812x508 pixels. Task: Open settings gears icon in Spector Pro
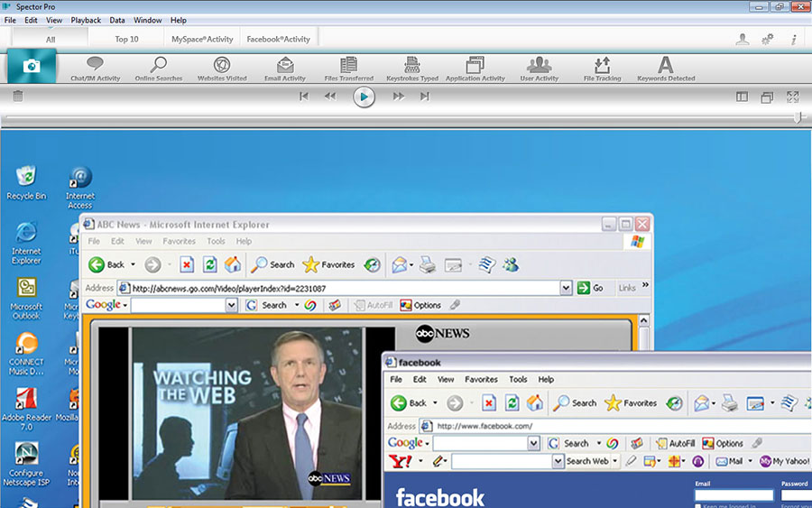coord(768,40)
